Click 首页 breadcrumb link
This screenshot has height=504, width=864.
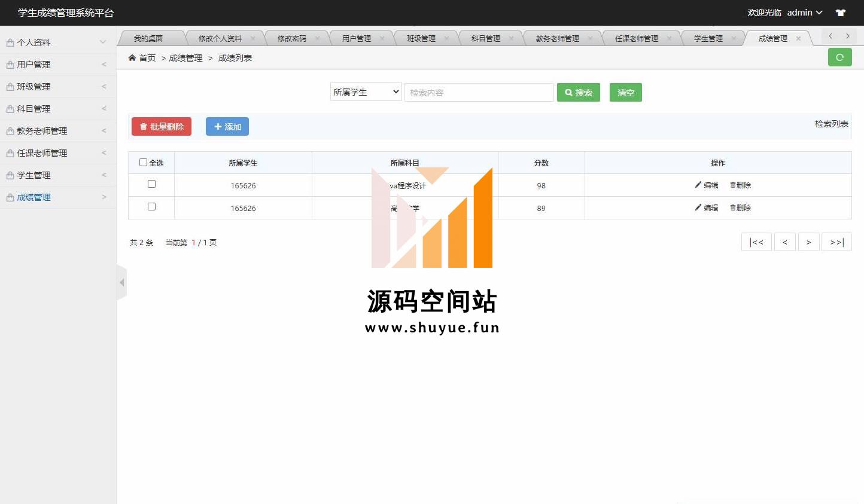(x=147, y=58)
